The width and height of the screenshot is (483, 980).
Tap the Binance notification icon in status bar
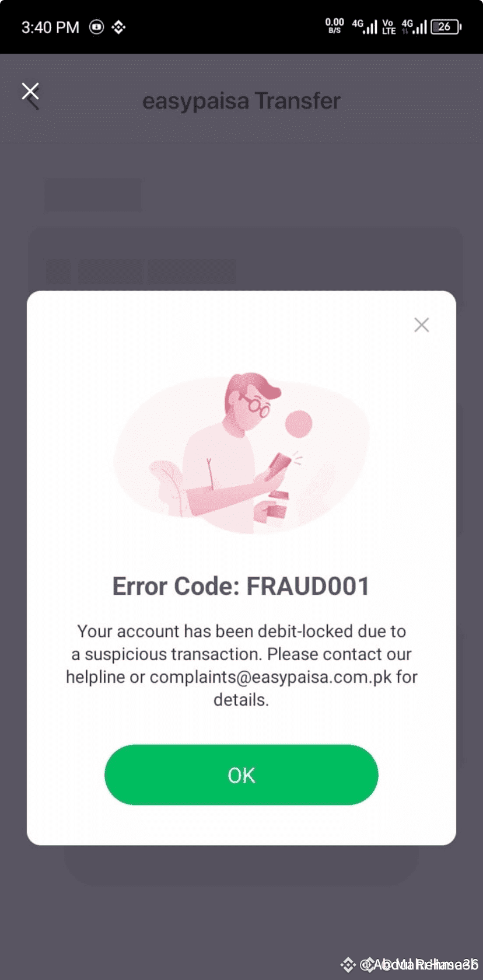tap(118, 27)
